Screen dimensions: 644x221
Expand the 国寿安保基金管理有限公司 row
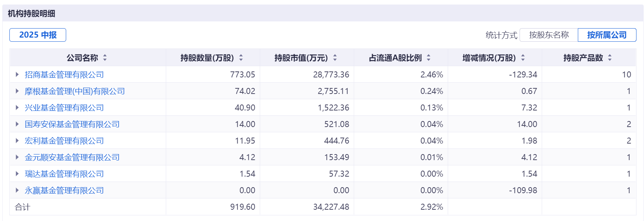pos(17,124)
